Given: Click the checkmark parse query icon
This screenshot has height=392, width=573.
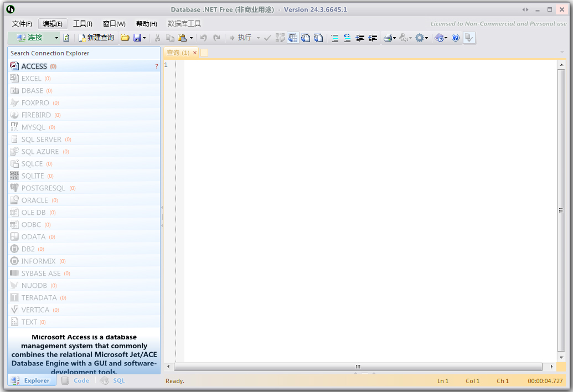Looking at the screenshot, I should pos(267,38).
